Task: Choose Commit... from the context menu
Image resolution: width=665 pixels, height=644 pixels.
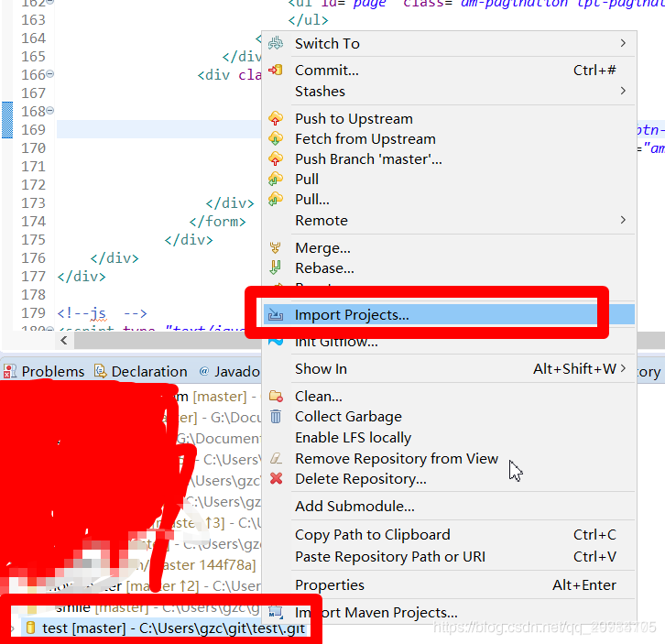Action: tap(449, 70)
